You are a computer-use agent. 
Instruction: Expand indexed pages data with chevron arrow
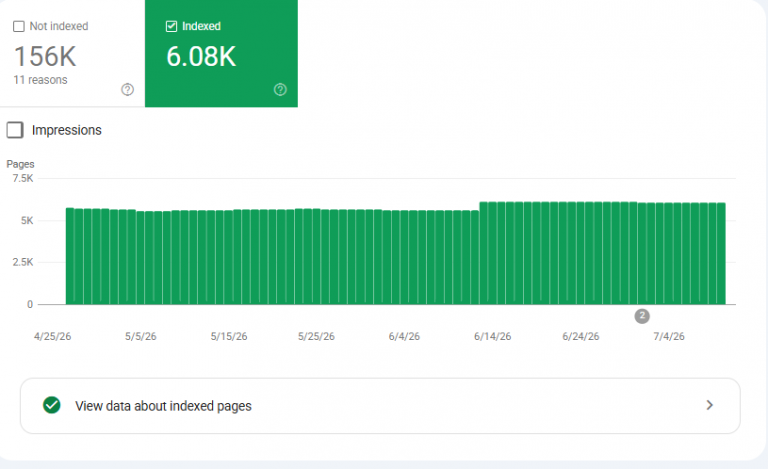[709, 405]
